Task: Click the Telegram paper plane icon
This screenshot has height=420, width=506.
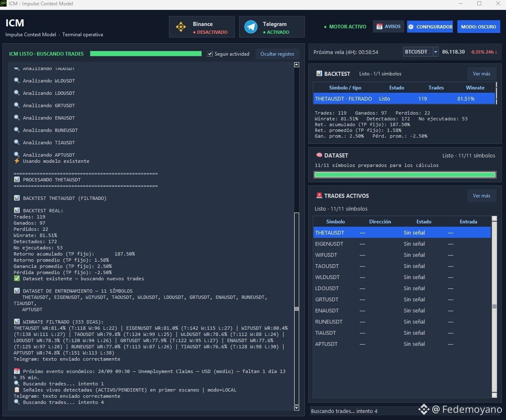Action: [x=251, y=27]
